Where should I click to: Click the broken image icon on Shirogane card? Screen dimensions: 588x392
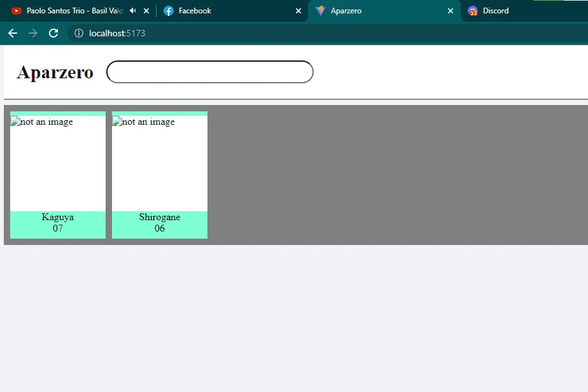[117, 121]
